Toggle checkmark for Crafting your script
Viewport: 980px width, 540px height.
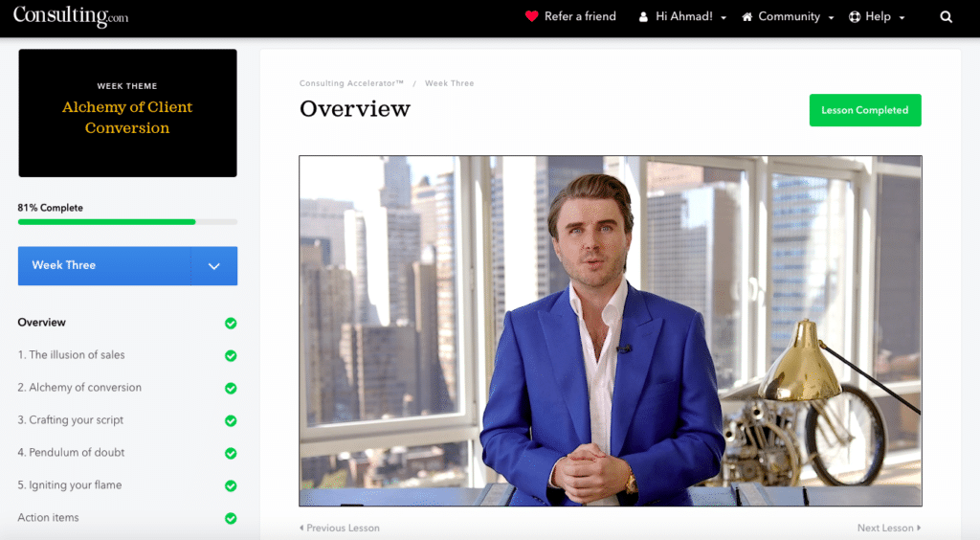[x=231, y=420]
